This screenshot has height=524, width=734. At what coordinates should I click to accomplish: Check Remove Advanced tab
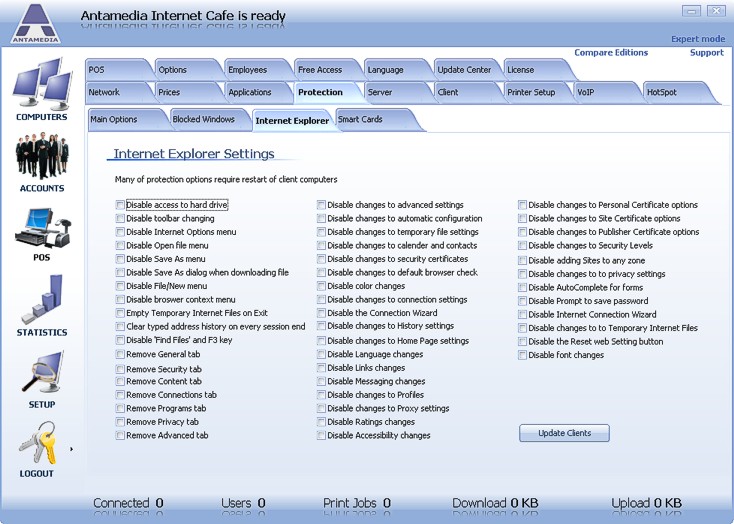pos(120,435)
